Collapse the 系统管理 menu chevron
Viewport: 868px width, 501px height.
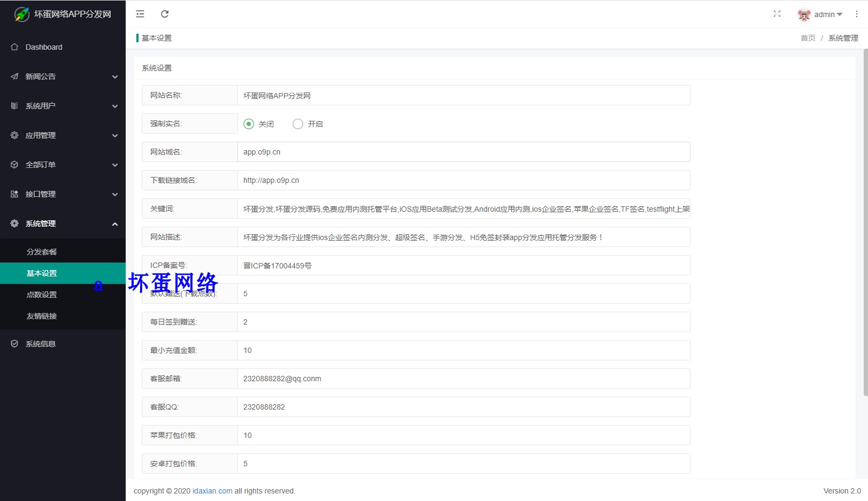click(x=115, y=224)
